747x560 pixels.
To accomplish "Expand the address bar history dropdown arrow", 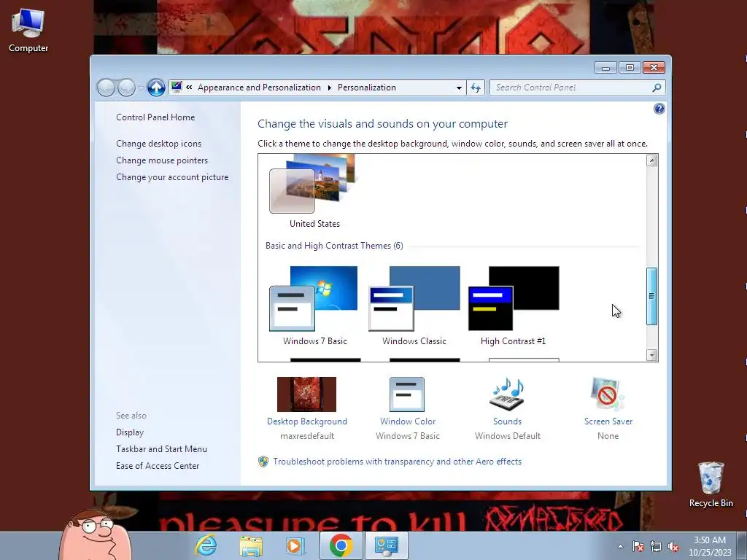I will (x=459, y=87).
